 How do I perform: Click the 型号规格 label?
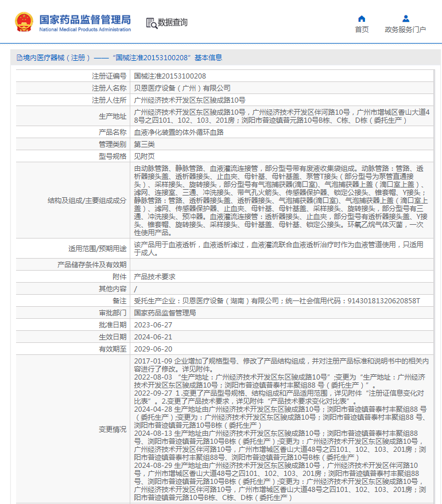[113, 157]
